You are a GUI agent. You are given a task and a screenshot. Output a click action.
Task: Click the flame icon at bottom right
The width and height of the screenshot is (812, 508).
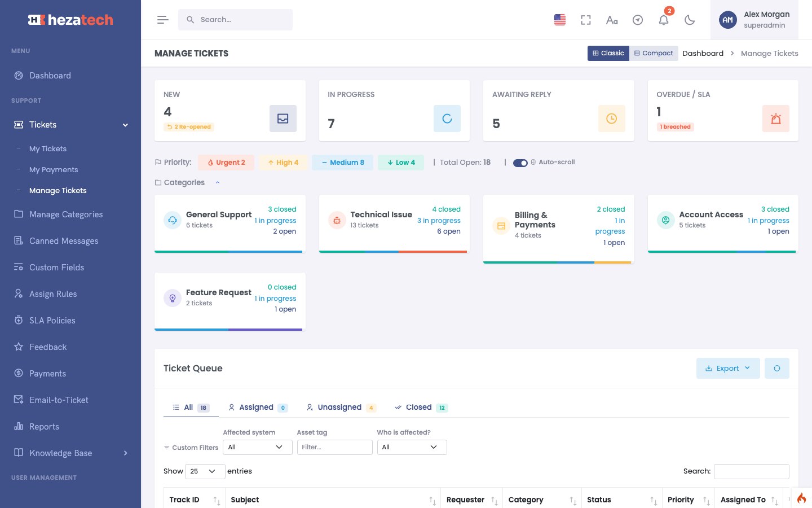click(801, 498)
